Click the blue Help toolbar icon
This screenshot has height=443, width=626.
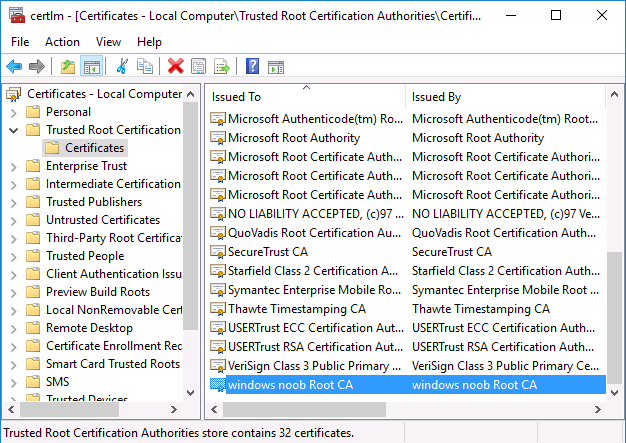252,66
